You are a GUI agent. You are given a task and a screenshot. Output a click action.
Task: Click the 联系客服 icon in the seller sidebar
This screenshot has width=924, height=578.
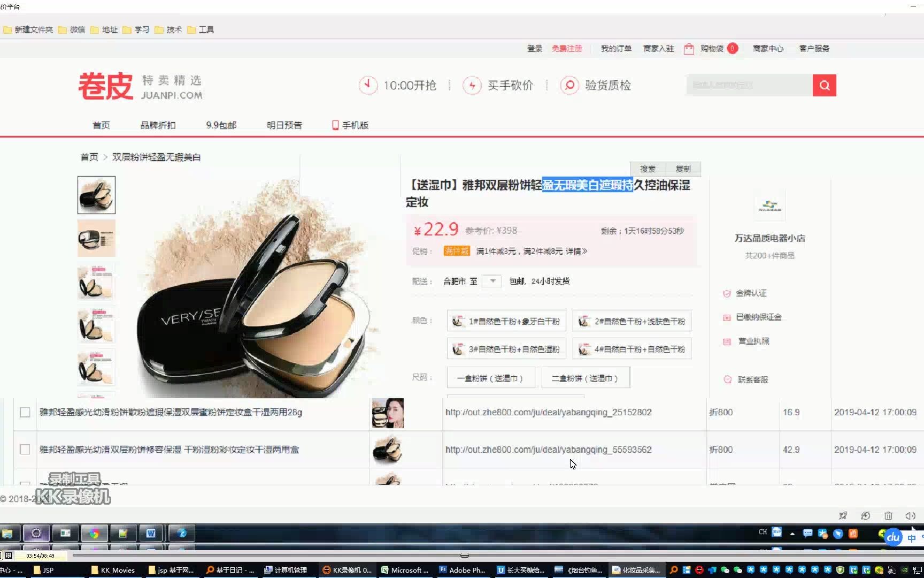[x=727, y=379]
